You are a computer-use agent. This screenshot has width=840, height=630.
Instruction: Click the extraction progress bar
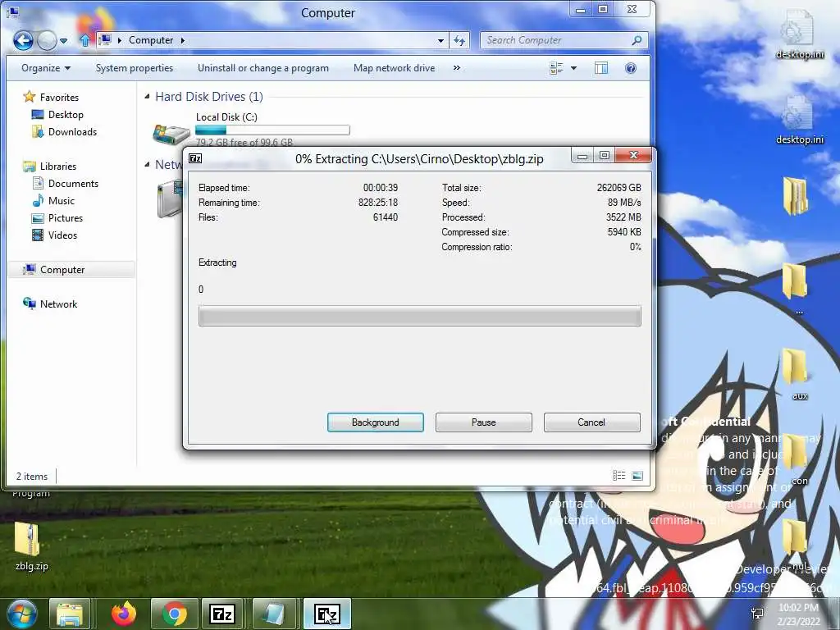point(419,316)
